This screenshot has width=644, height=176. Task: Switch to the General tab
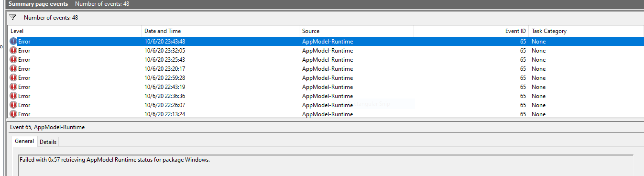click(24, 141)
